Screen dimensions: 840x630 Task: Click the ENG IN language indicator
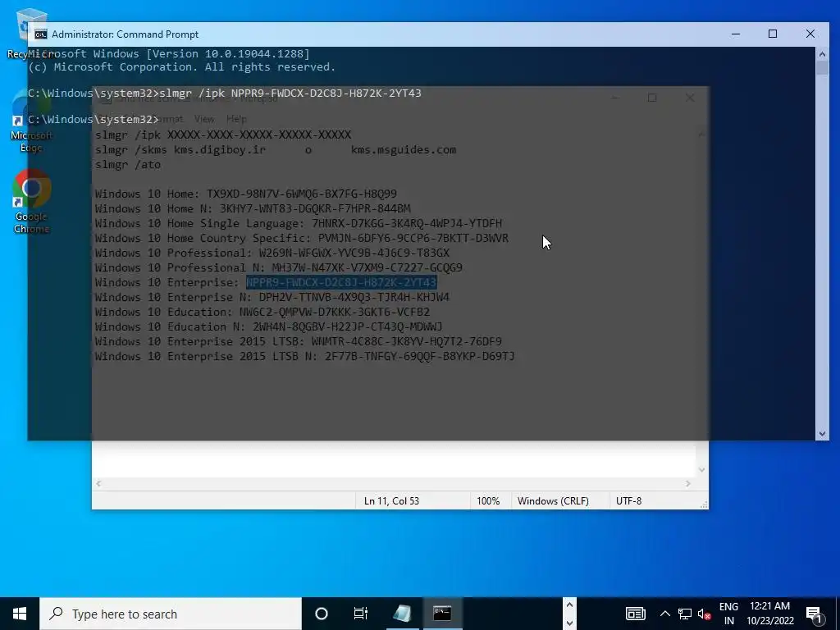(x=728, y=614)
